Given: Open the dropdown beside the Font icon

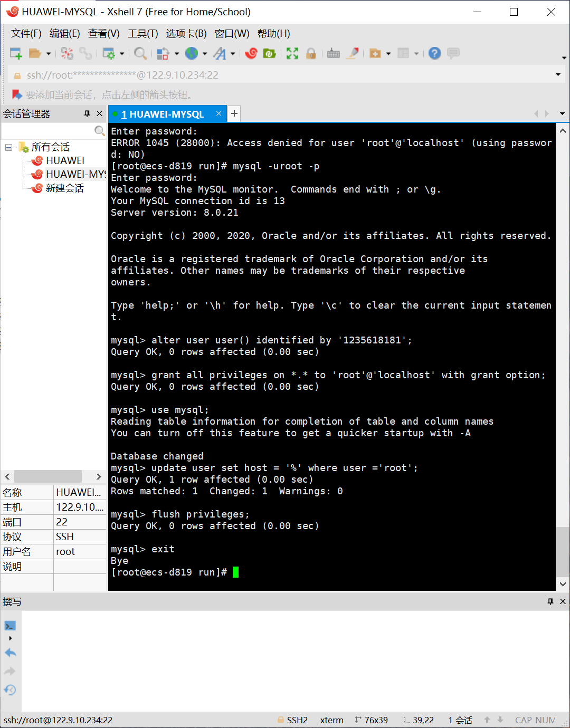Looking at the screenshot, I should tap(233, 54).
